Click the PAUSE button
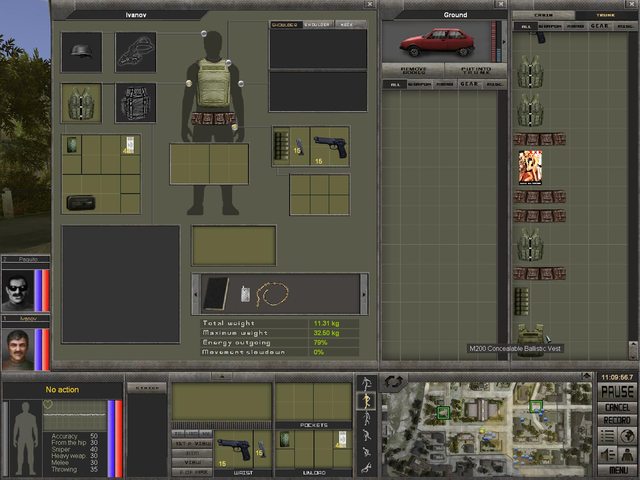 [617, 392]
